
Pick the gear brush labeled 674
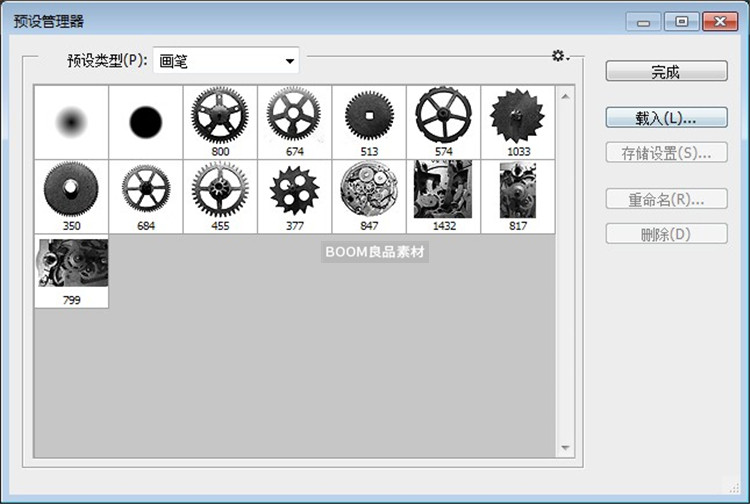click(294, 116)
